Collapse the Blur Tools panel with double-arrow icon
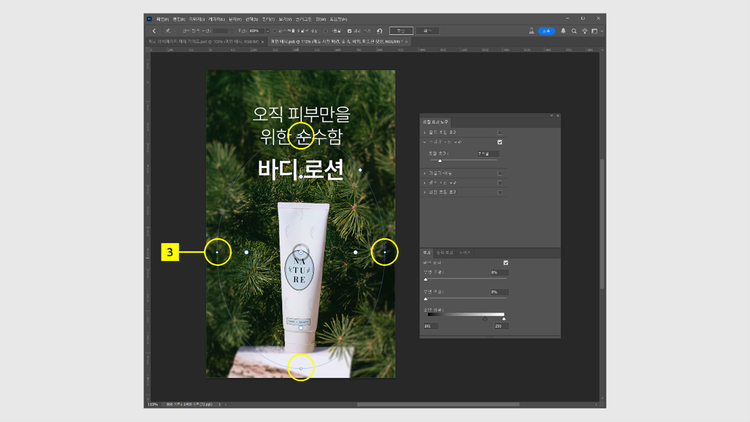The width and height of the screenshot is (750, 422). (x=551, y=116)
